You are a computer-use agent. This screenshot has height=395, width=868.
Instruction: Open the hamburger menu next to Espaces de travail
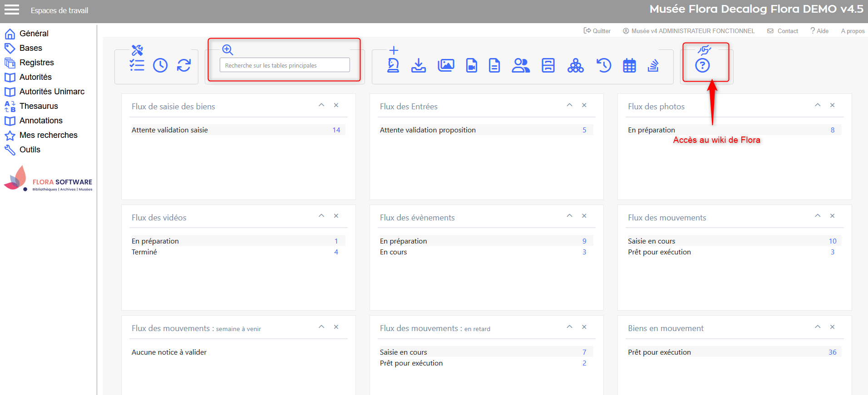(12, 10)
